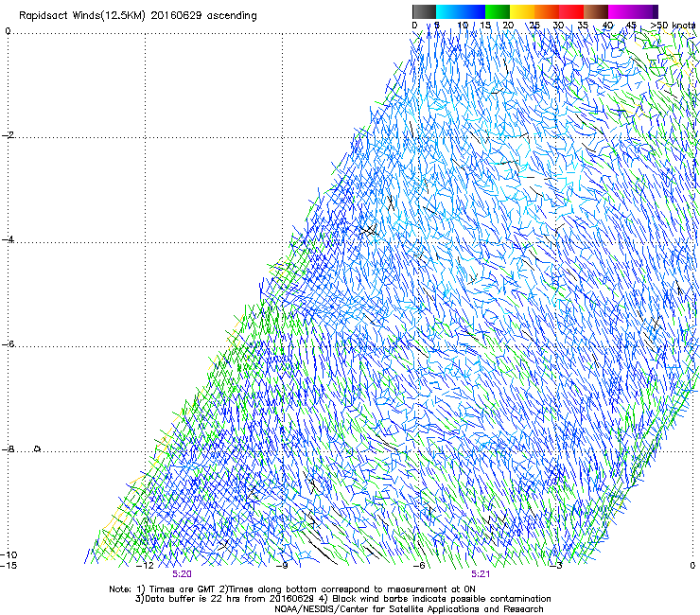The width and height of the screenshot is (700, 615).
Task: Click the '45' legend tick label
Action: tap(631, 26)
